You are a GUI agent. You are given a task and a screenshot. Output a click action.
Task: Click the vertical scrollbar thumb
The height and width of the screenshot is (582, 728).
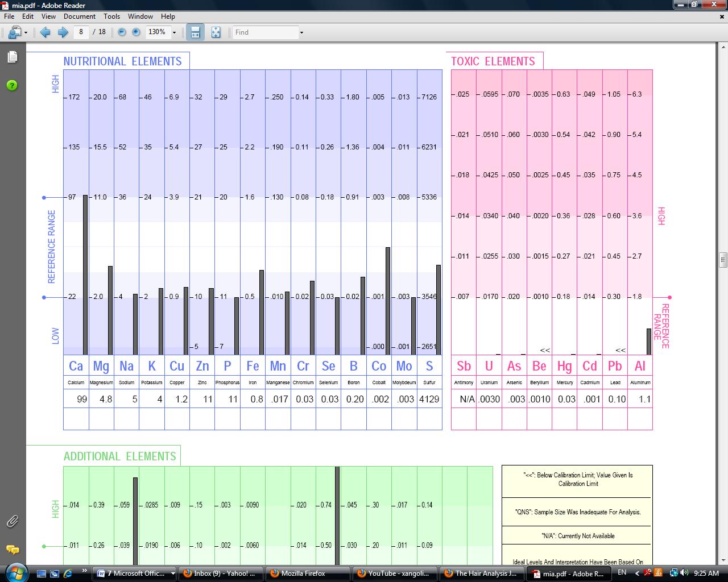(x=723, y=260)
